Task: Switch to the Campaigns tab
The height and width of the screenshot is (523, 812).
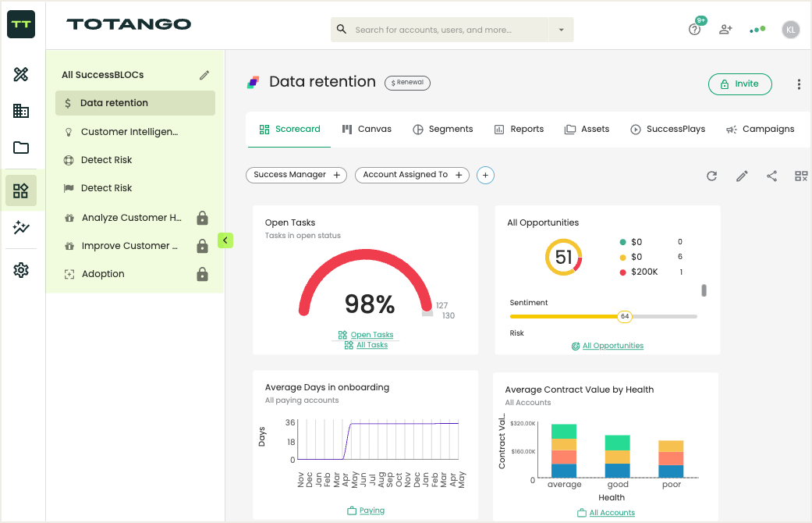Action: (761, 130)
